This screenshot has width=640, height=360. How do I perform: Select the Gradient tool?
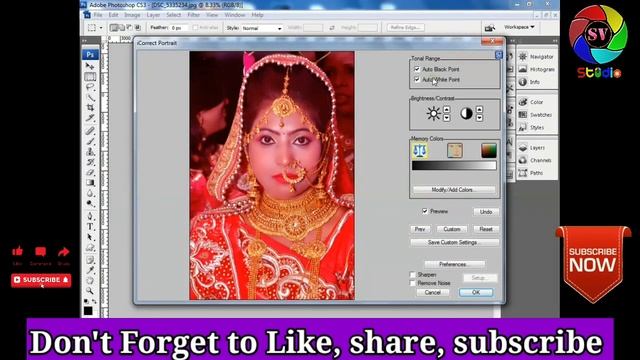pos(90,183)
